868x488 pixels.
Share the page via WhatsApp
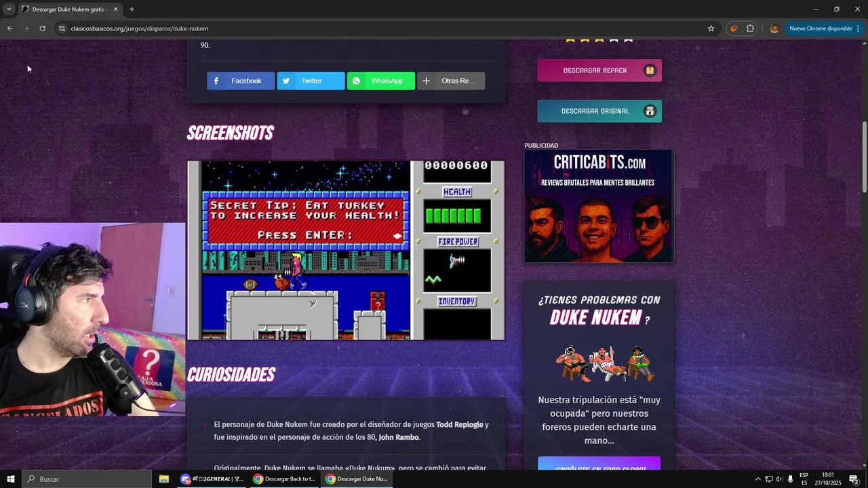(381, 81)
